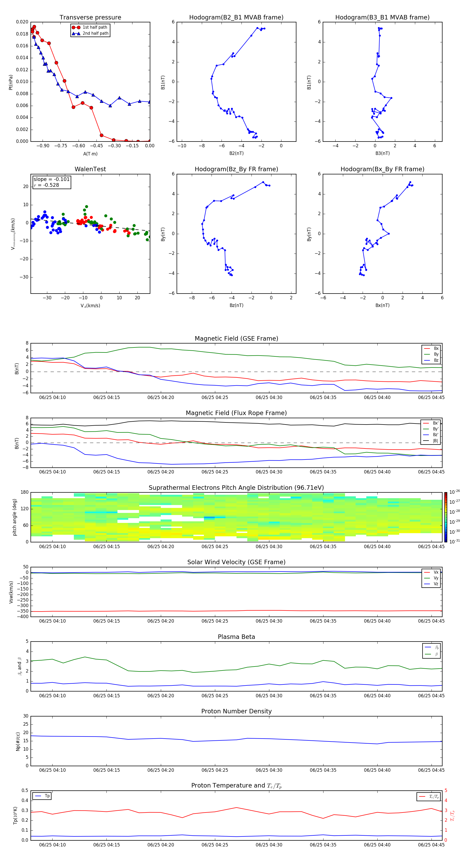Click the 'B3(nT)' axis label

[x=382, y=153]
